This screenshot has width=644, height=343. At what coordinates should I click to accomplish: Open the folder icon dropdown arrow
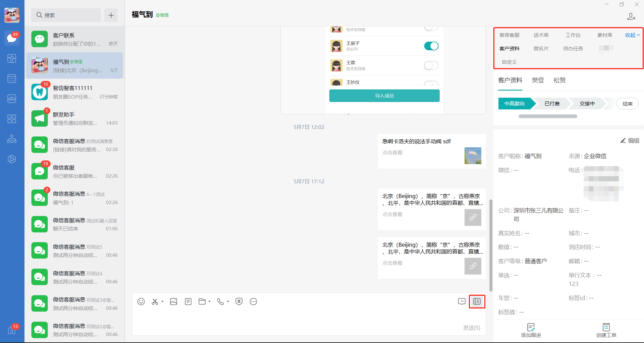point(210,301)
